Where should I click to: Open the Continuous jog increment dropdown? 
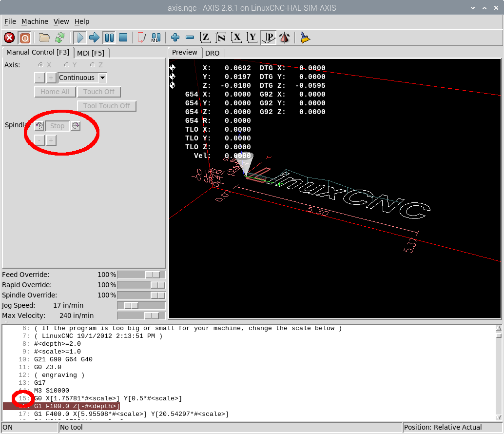click(x=102, y=78)
